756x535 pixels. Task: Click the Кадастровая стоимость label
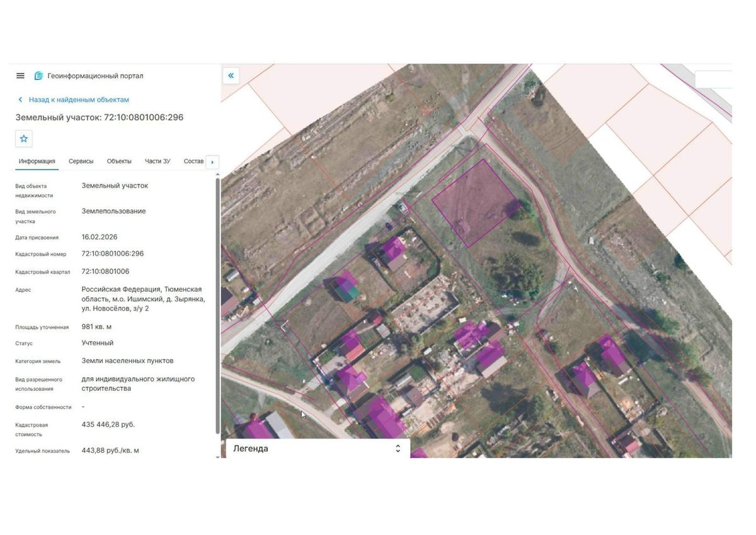(x=31, y=430)
